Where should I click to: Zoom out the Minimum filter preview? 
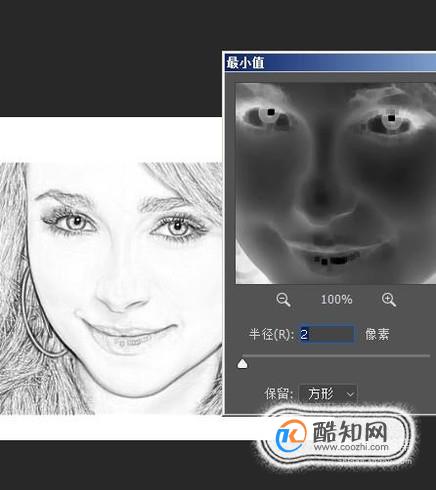click(x=283, y=300)
